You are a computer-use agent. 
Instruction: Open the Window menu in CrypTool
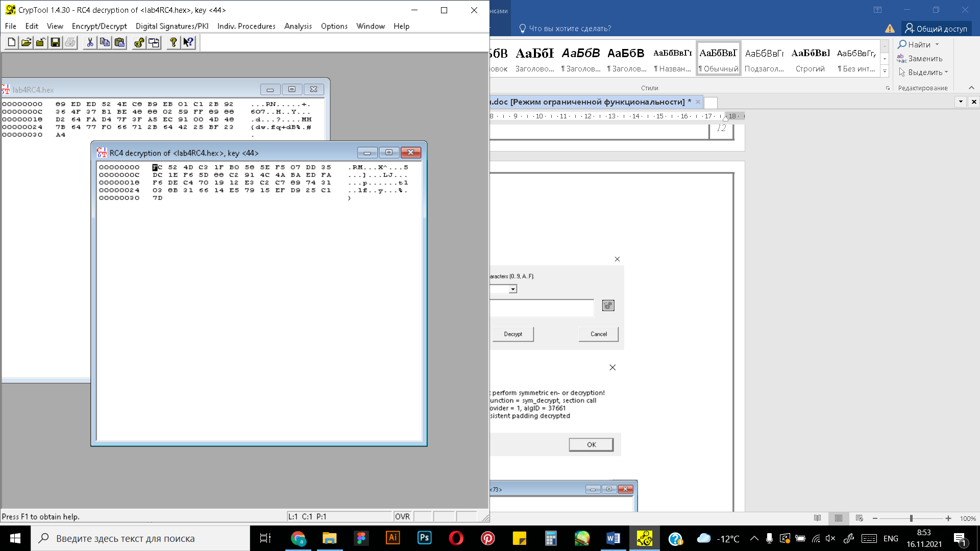point(371,26)
